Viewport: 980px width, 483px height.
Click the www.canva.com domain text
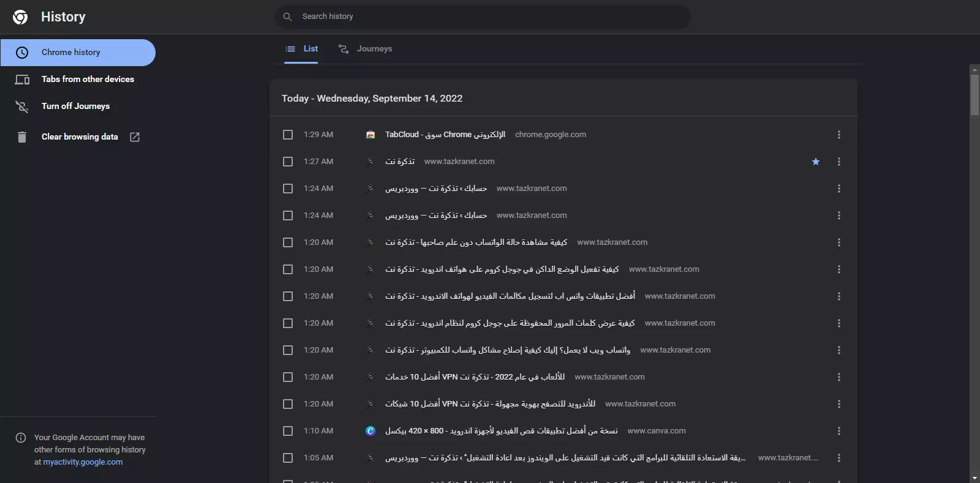tap(657, 431)
